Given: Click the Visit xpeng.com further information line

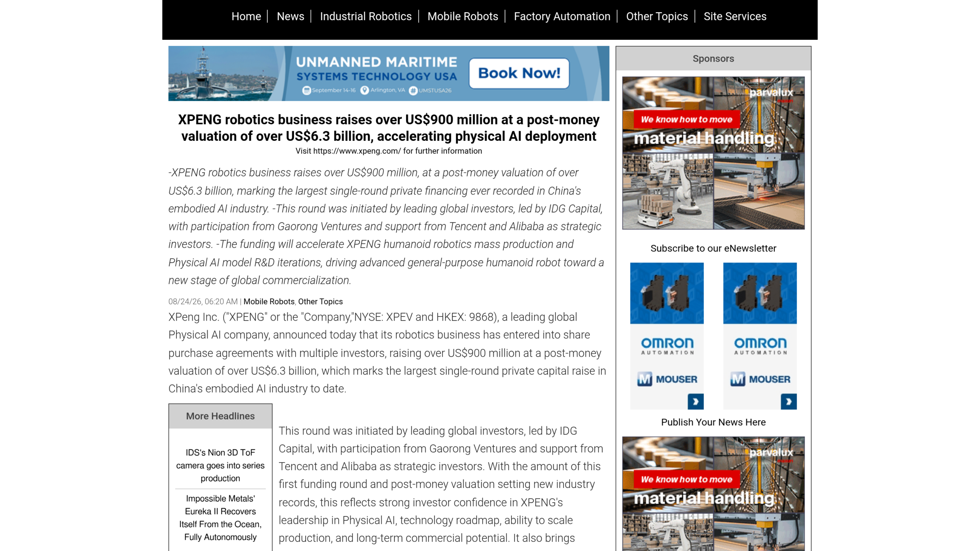Looking at the screenshot, I should [389, 151].
